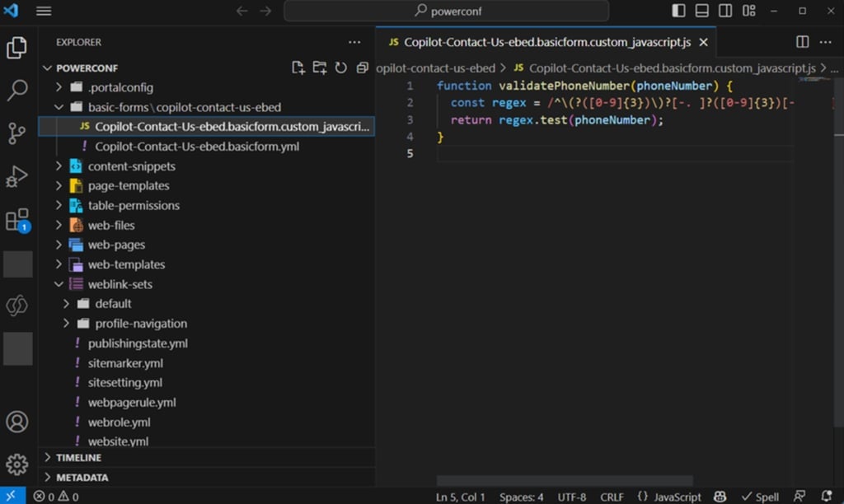Click the hamburger application menu
844x504 pixels.
(44, 11)
